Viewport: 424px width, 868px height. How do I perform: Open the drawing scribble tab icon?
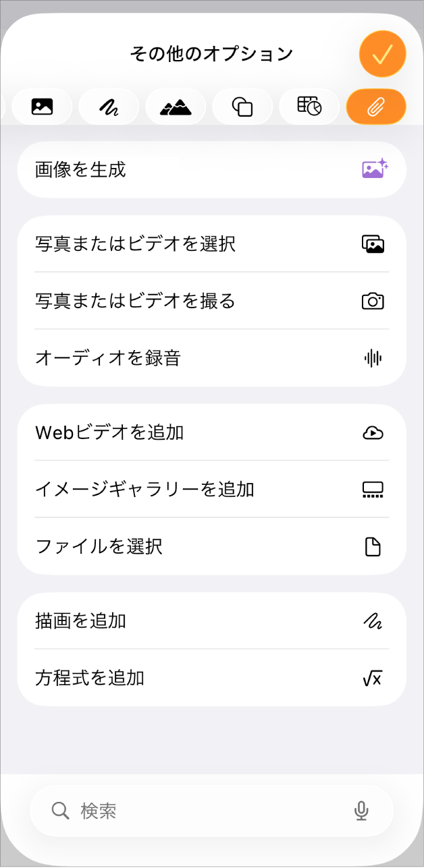pos(109,106)
